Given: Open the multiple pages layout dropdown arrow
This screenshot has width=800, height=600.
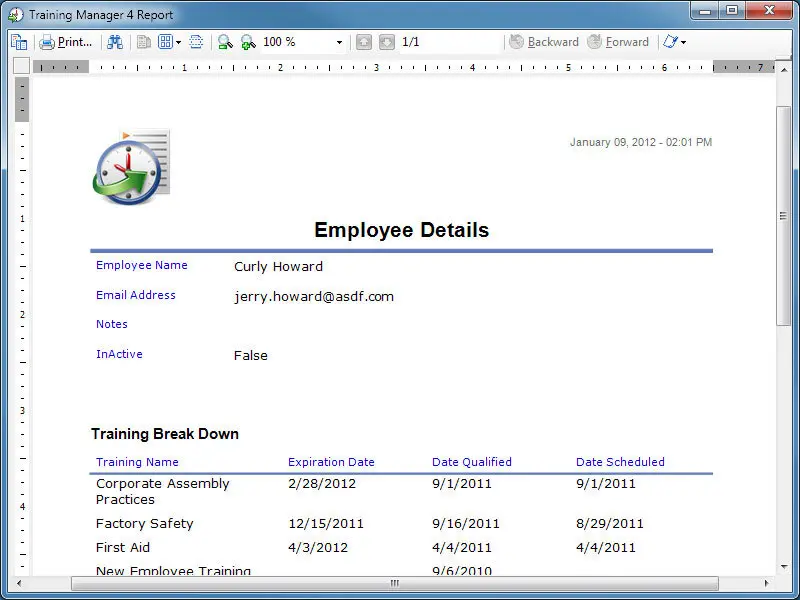Looking at the screenshot, I should point(179,42).
